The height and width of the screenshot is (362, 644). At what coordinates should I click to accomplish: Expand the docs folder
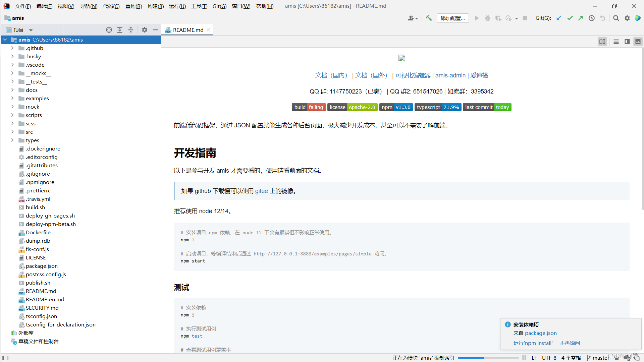[12, 90]
